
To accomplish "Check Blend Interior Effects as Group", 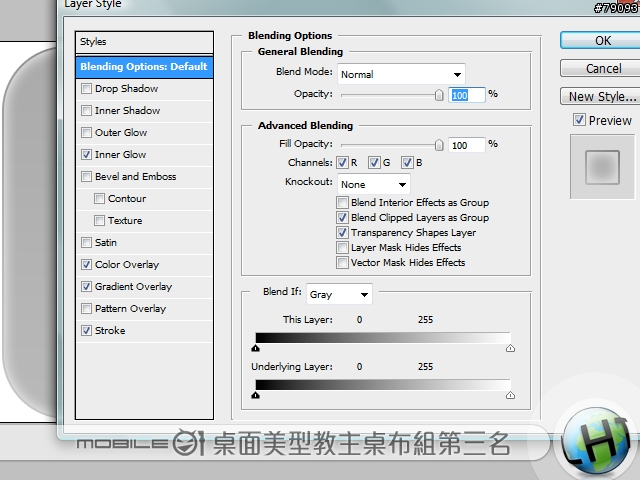I will point(342,202).
